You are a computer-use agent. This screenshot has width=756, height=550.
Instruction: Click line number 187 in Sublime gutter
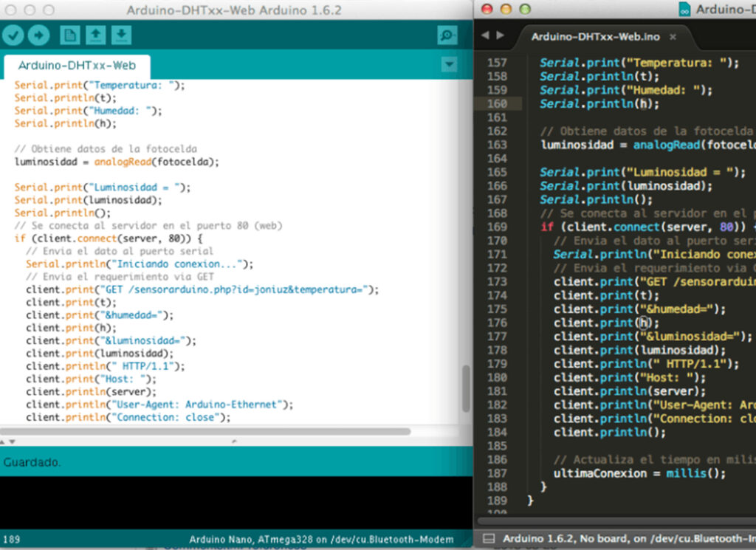point(497,473)
